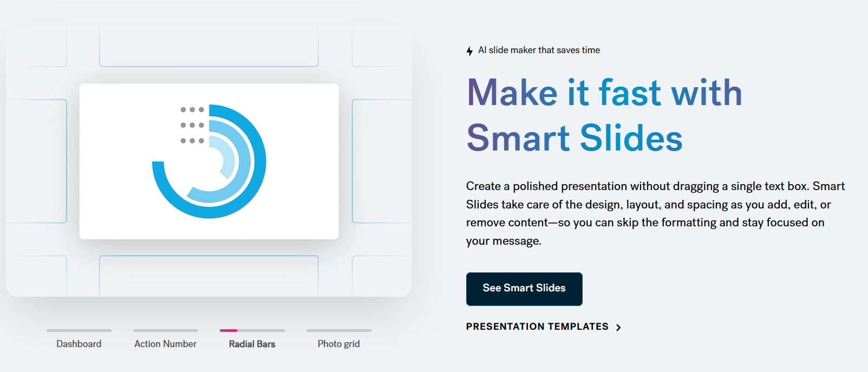This screenshot has height=372, width=868.
Task: Click the placeholder frame above the slide
Action: (209, 47)
